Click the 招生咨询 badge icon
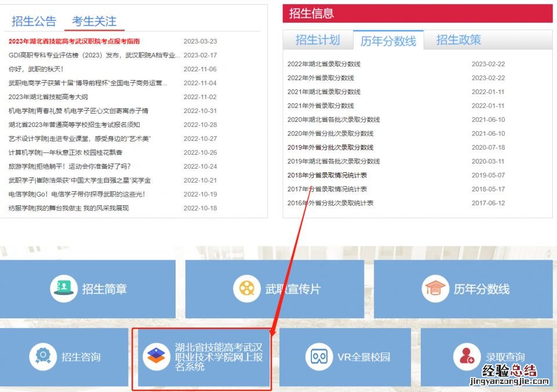Viewport: 557px width, 392px height. (43, 357)
